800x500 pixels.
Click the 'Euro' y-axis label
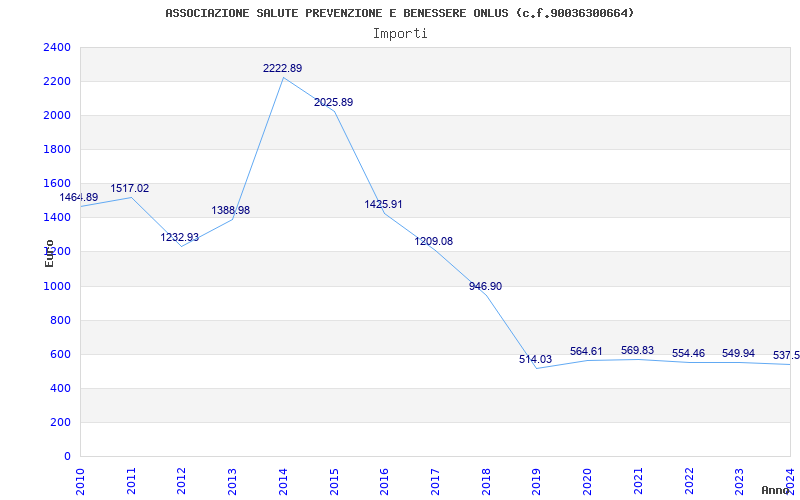pyautogui.click(x=49, y=253)
